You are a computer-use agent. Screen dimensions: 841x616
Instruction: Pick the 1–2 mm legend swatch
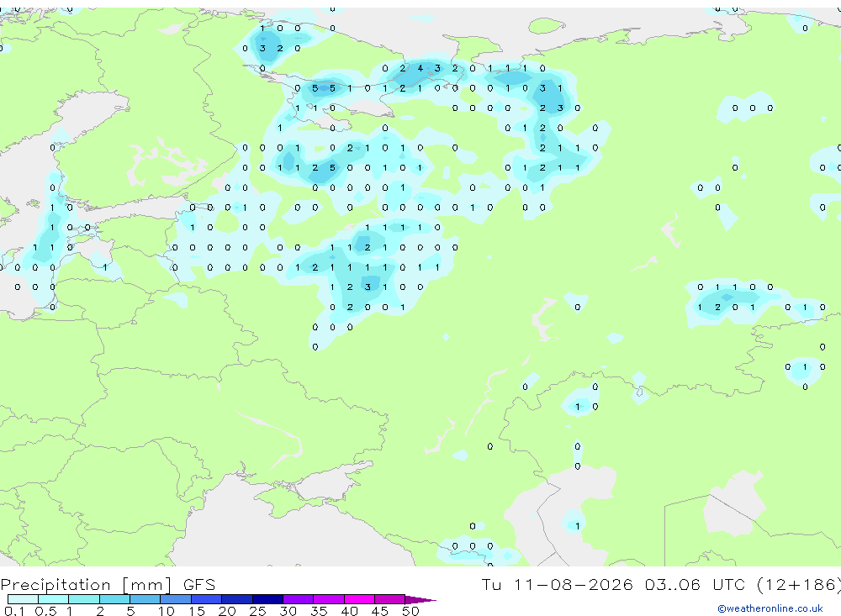tap(84, 599)
